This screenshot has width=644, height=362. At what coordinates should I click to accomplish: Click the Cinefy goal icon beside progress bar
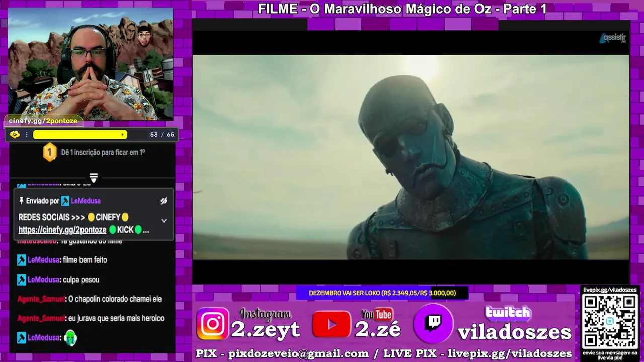point(15,134)
